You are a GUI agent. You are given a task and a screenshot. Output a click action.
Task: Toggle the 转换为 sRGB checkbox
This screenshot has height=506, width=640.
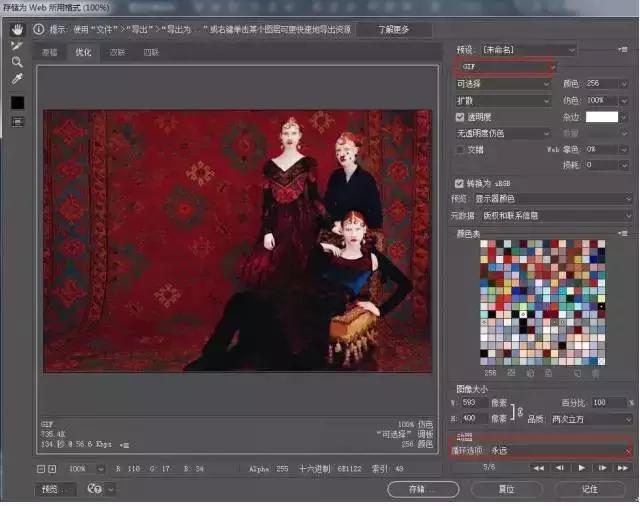459,183
